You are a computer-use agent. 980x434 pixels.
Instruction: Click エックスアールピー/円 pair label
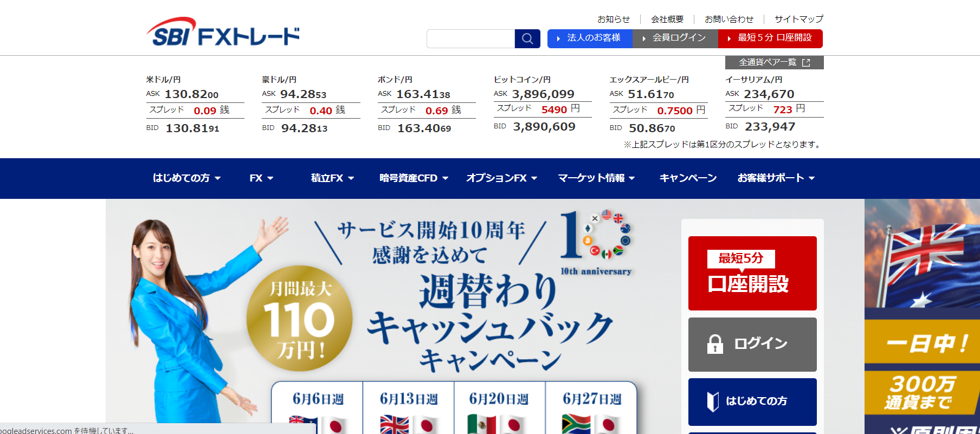point(649,80)
